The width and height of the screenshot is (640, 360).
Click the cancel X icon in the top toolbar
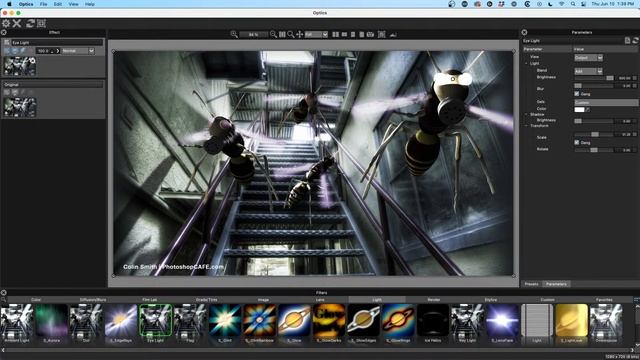pyautogui.click(x=17, y=23)
